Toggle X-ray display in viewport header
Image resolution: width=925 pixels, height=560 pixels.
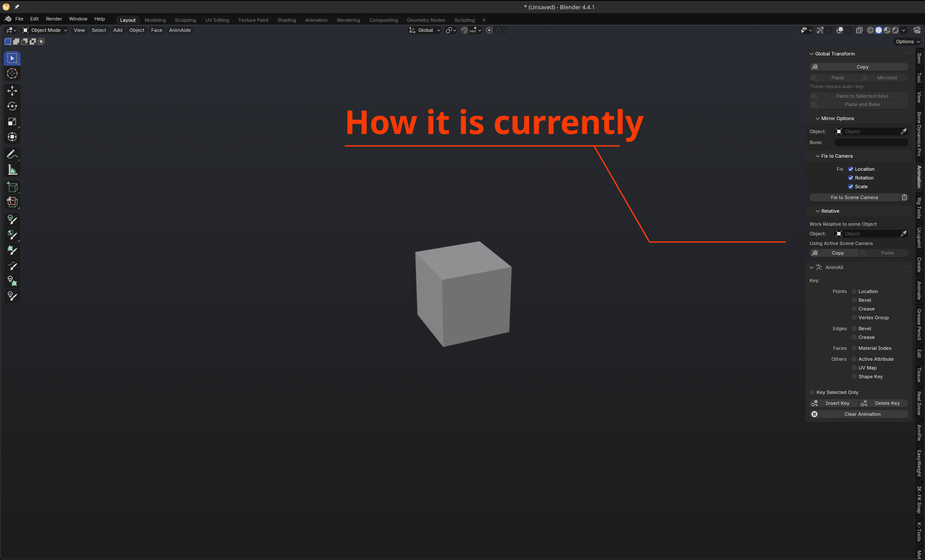[x=859, y=30]
